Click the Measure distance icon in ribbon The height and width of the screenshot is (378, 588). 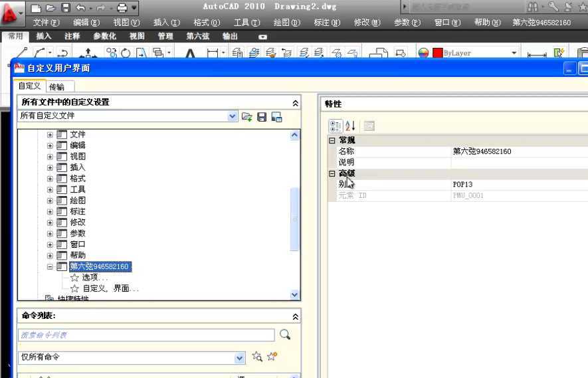537,54
